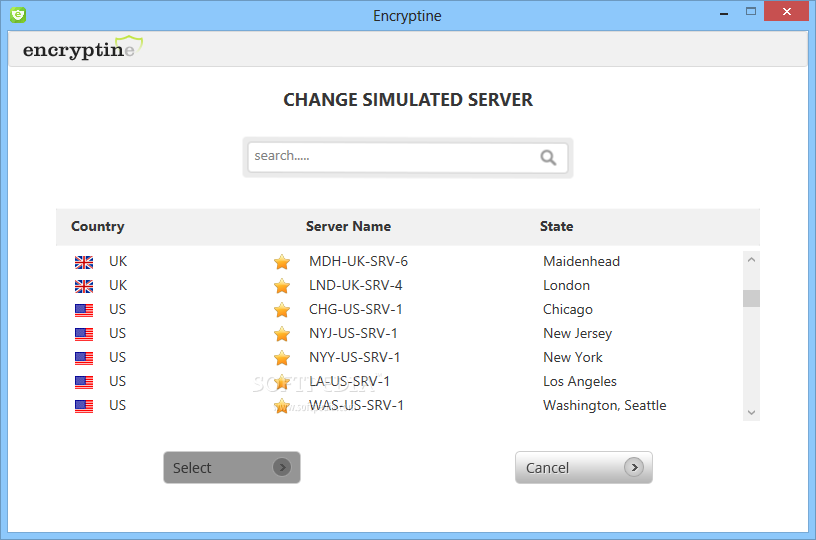Click the scrollbar up arrow
Image resolution: width=816 pixels, height=540 pixels.
pyautogui.click(x=751, y=260)
